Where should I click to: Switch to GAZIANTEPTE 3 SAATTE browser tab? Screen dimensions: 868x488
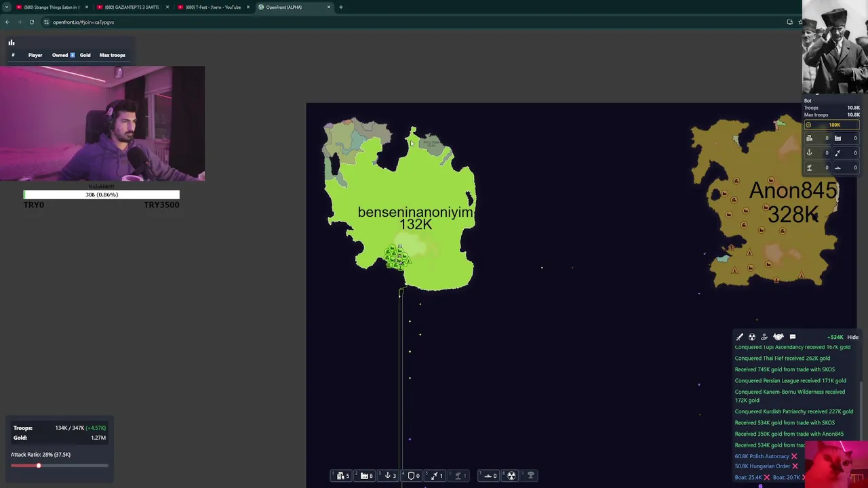[x=132, y=7]
